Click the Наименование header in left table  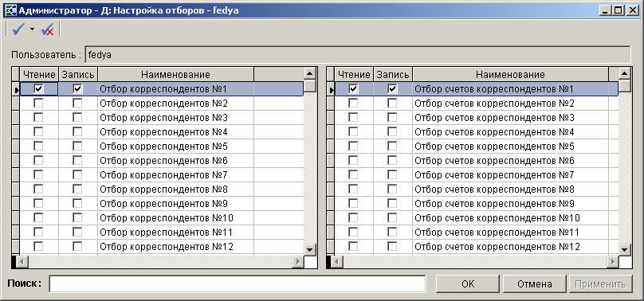pyautogui.click(x=175, y=74)
